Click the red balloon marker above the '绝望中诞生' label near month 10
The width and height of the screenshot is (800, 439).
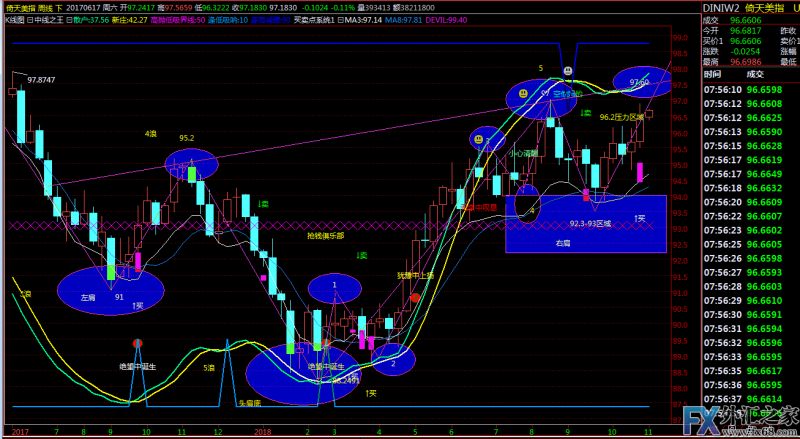[138, 343]
